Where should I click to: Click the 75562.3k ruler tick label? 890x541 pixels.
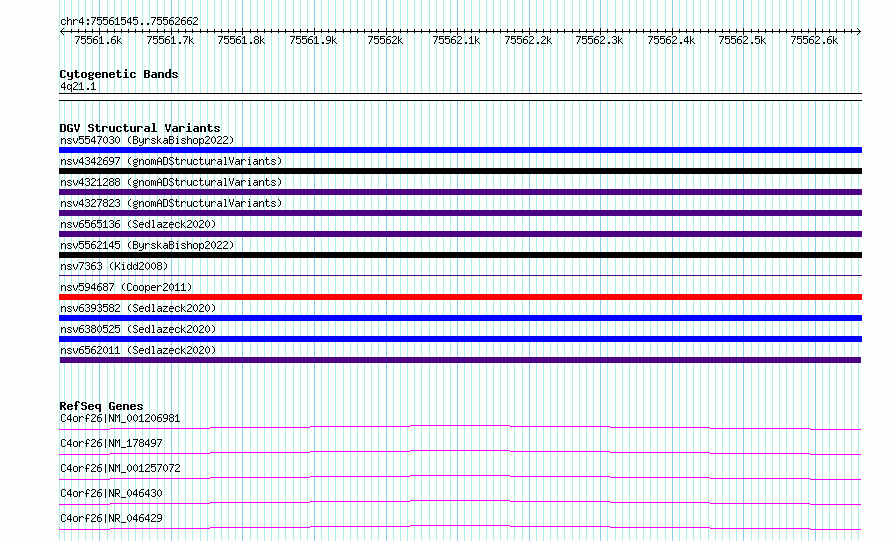(x=599, y=40)
